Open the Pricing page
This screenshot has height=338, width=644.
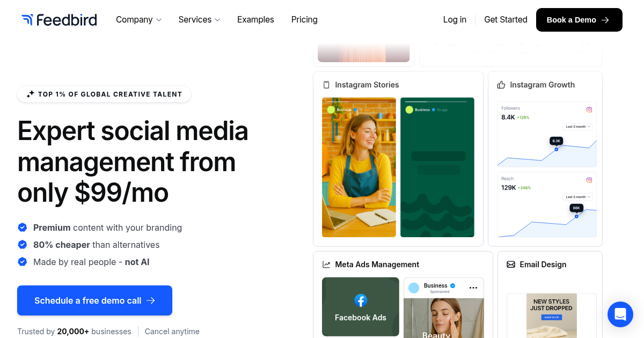click(x=304, y=20)
